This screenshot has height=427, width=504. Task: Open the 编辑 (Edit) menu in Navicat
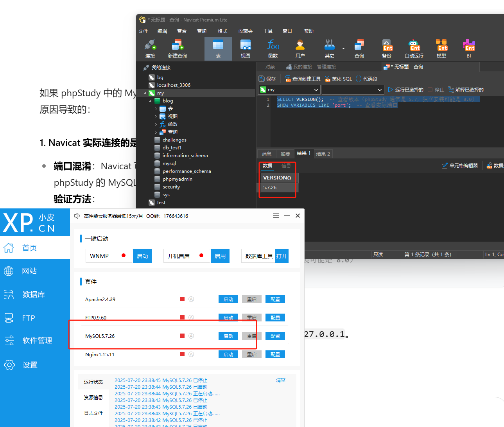(x=162, y=31)
